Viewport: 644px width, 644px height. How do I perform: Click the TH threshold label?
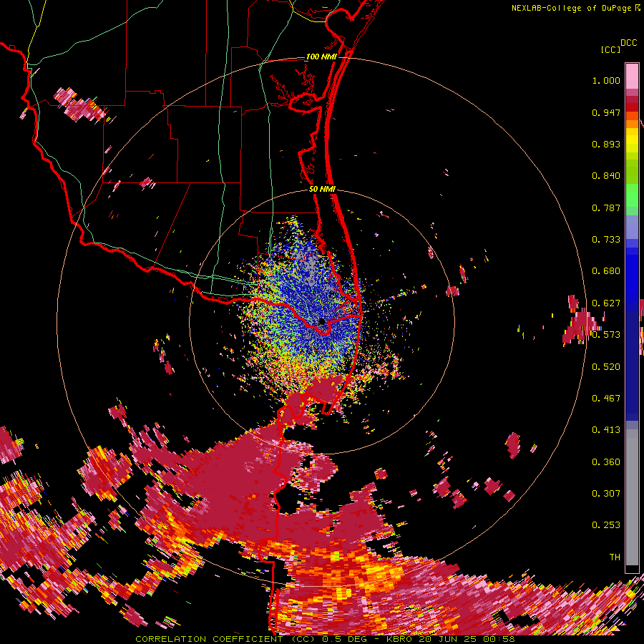[x=615, y=557]
